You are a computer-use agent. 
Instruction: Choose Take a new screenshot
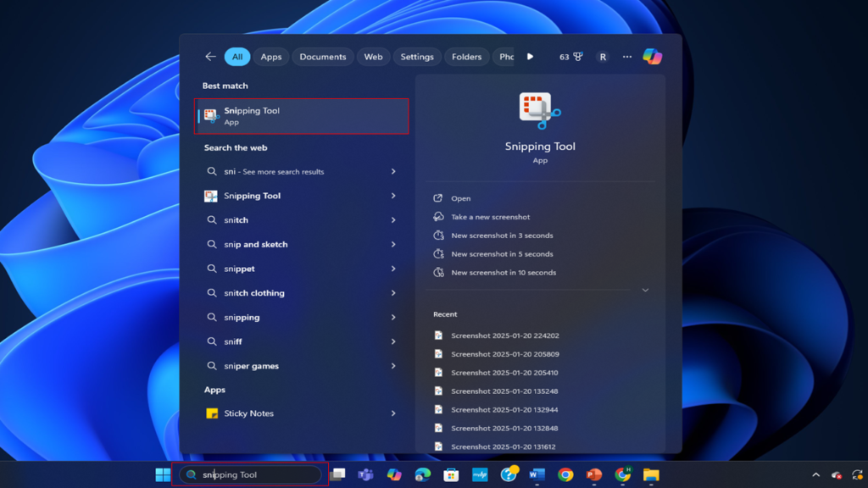click(491, 217)
